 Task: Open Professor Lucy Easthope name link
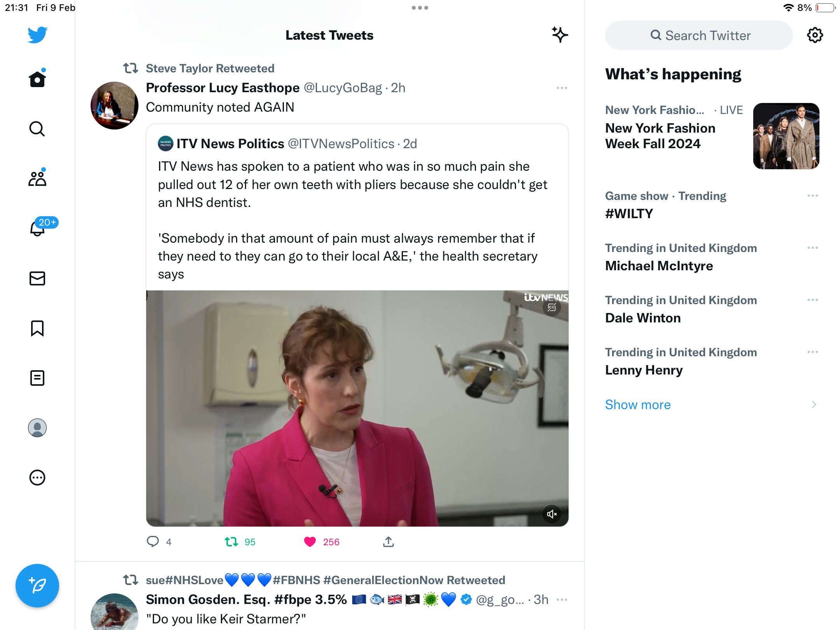[x=223, y=88]
